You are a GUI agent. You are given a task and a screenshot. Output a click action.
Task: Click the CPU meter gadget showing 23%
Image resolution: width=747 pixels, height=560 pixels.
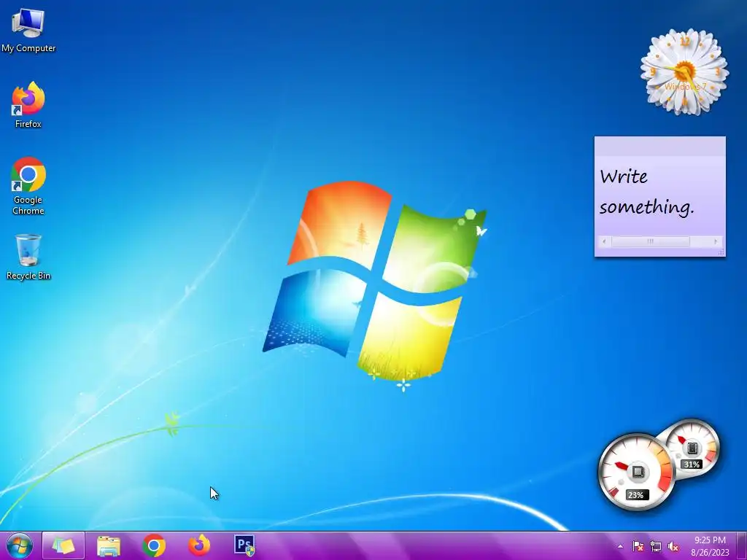click(635, 472)
